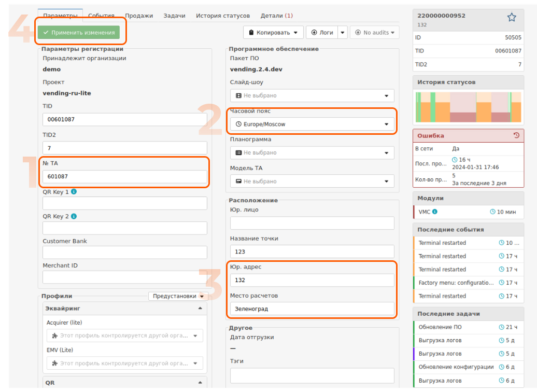Click the info icon next to QR Key 2
537x392 pixels.
[x=74, y=216]
